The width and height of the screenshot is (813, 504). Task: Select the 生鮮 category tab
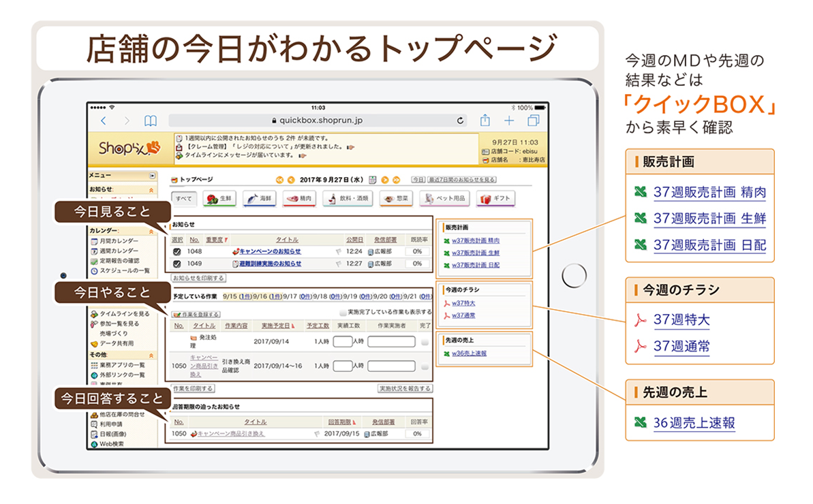[x=220, y=198]
